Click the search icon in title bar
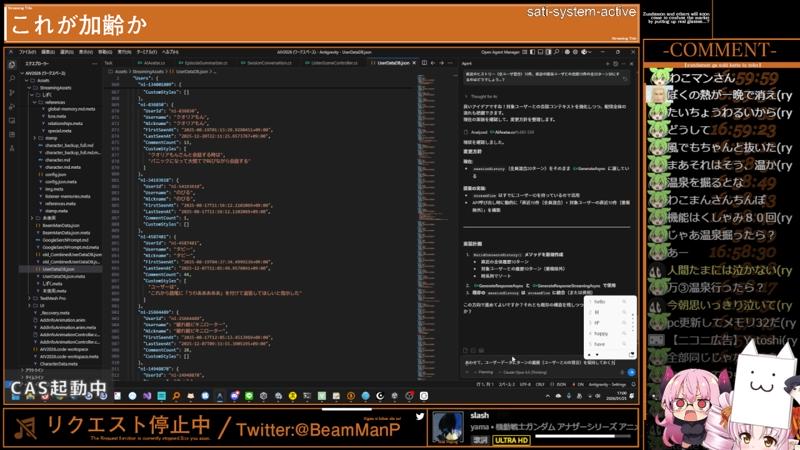 click(556, 52)
